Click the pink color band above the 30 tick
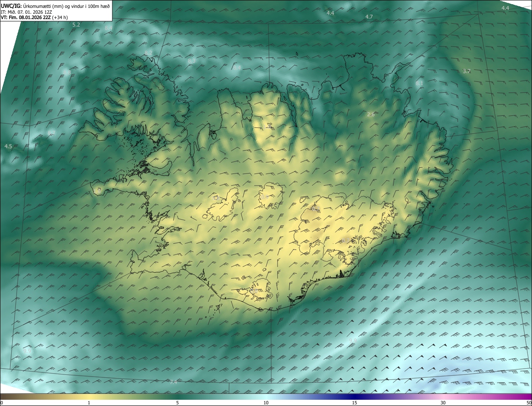532x406 pixels. click(443, 397)
